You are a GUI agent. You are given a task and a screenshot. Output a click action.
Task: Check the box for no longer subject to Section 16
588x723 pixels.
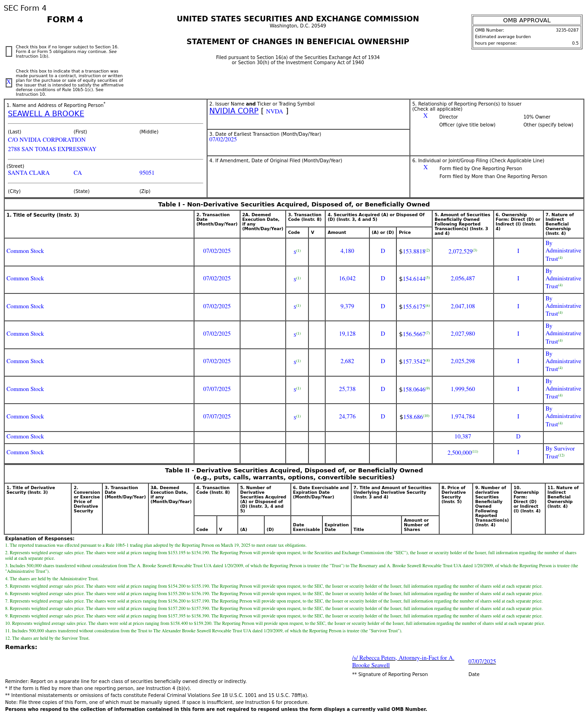coord(9,52)
